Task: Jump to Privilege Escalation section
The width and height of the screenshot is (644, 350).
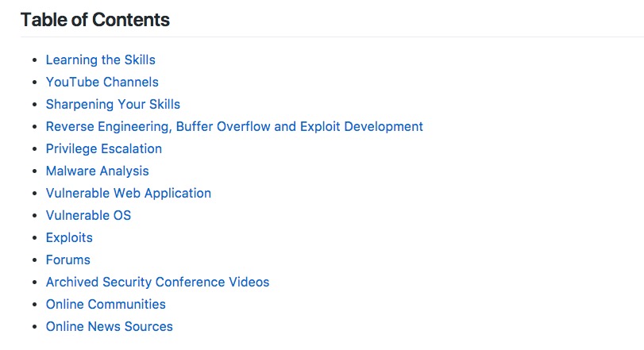Action: coord(103,148)
